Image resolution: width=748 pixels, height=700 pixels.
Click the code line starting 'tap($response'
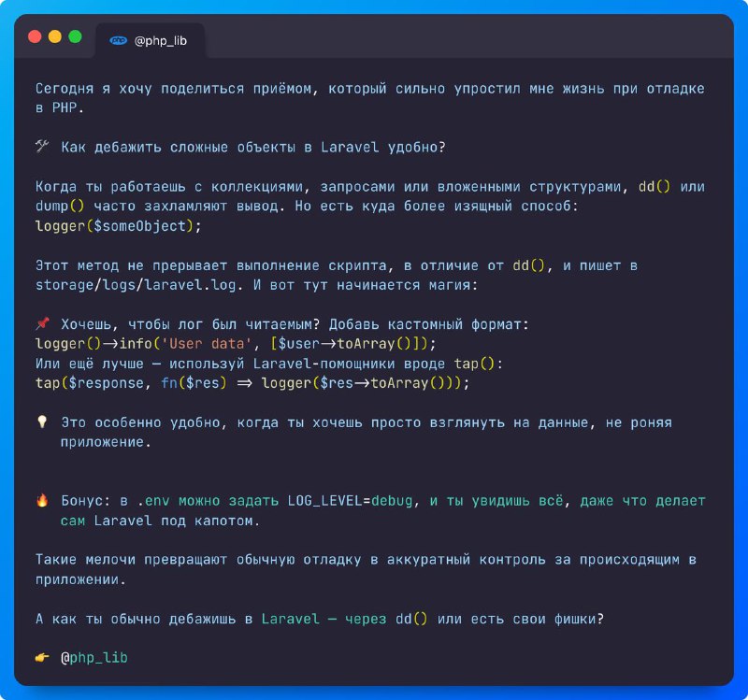coord(252,383)
